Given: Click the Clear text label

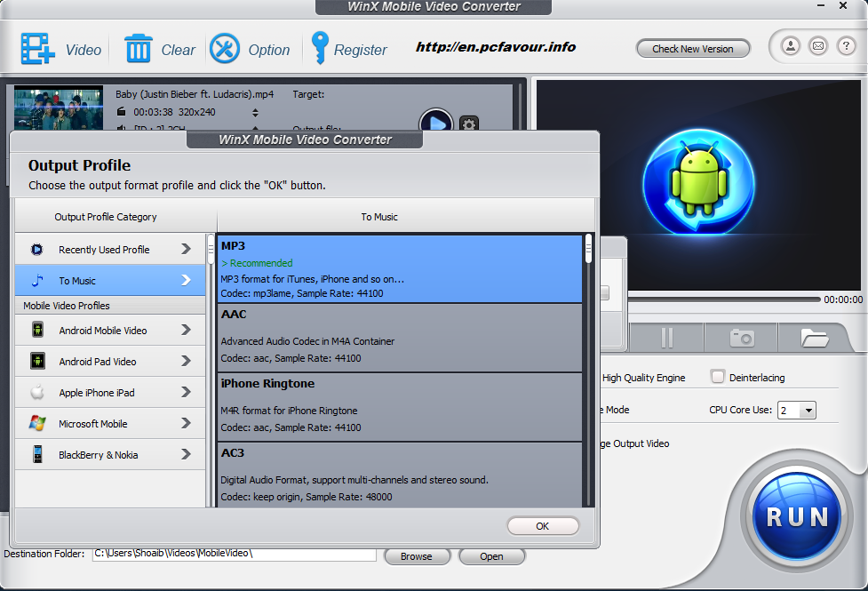Looking at the screenshot, I should (x=179, y=50).
